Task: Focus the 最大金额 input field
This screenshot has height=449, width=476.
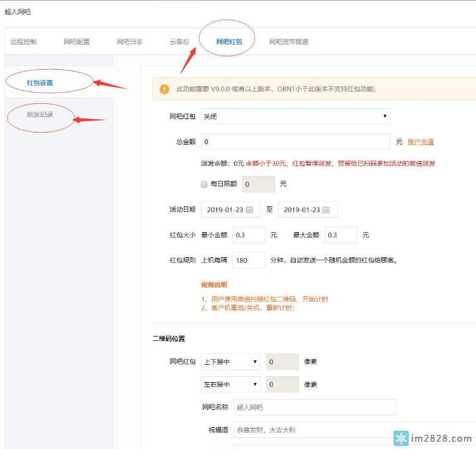Action: [340, 235]
